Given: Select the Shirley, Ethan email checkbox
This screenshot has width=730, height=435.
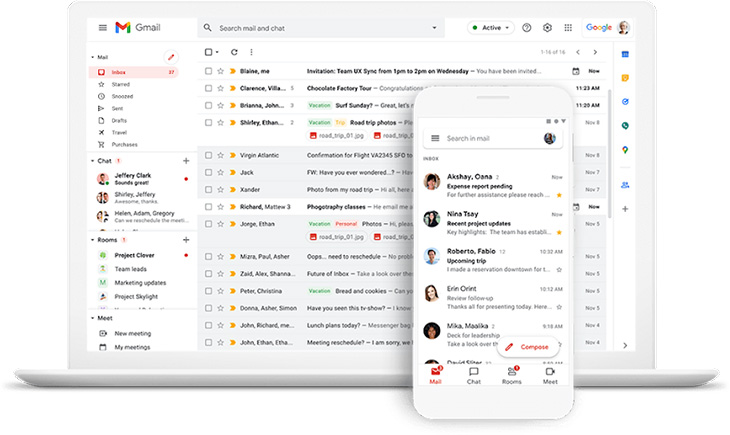Looking at the screenshot, I should click(208, 122).
